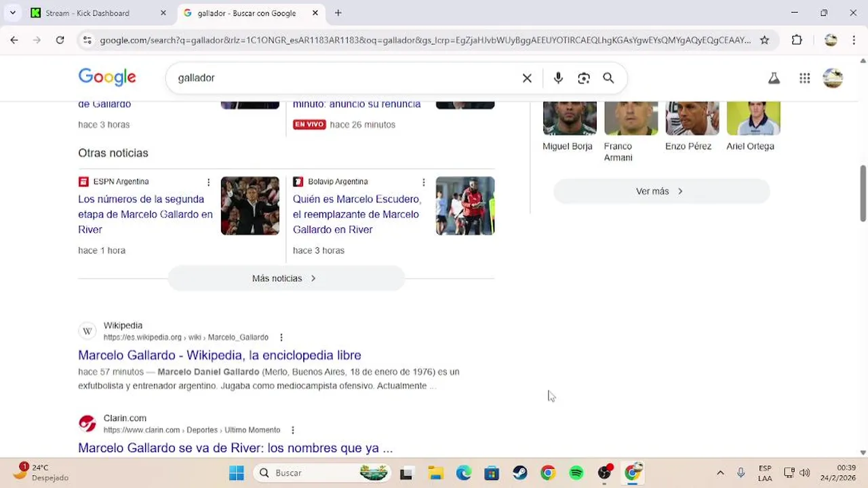Image resolution: width=868 pixels, height=488 pixels.
Task: Select Miguel Borja person card
Action: (x=568, y=127)
